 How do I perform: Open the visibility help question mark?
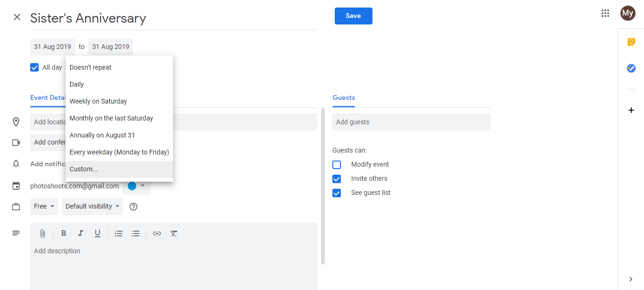point(133,207)
